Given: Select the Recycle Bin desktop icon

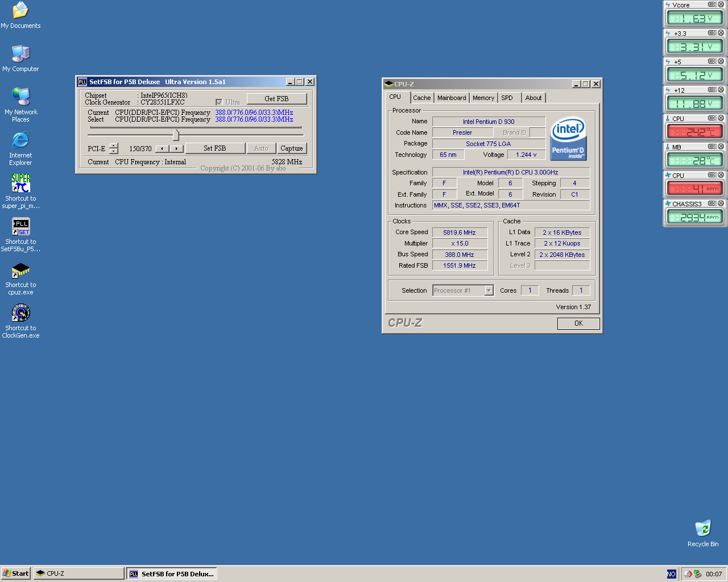Looking at the screenshot, I should (x=703, y=533).
